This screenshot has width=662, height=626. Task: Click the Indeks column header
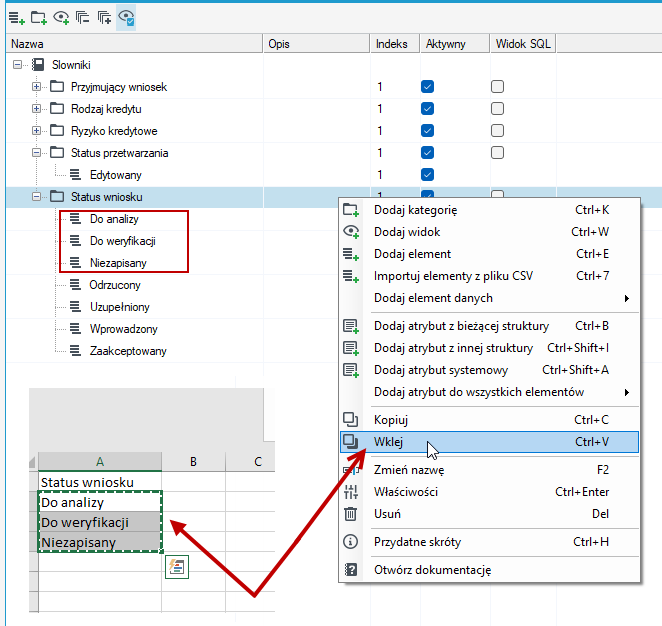coord(395,44)
